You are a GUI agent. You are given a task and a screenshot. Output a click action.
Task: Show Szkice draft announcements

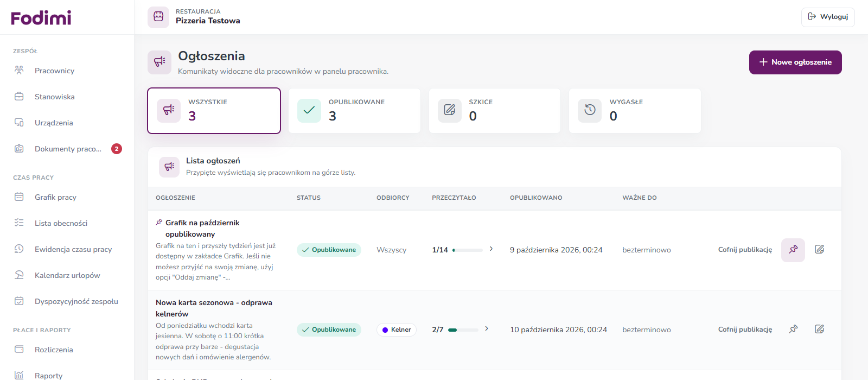pos(495,111)
